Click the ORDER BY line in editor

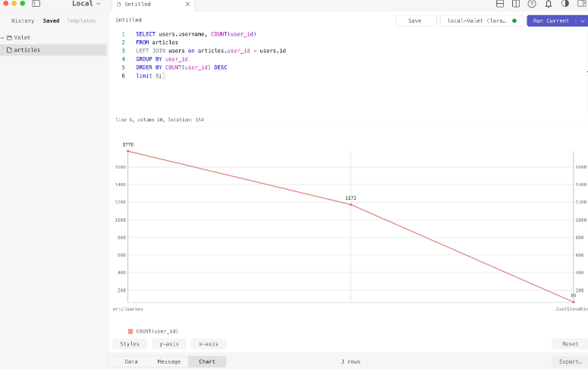181,68
